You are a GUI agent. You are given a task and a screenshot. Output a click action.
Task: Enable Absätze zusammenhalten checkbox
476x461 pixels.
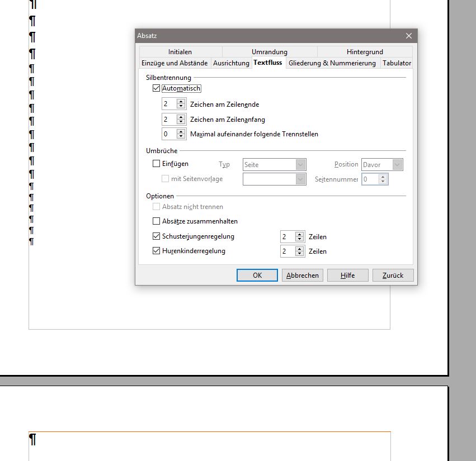tap(156, 221)
